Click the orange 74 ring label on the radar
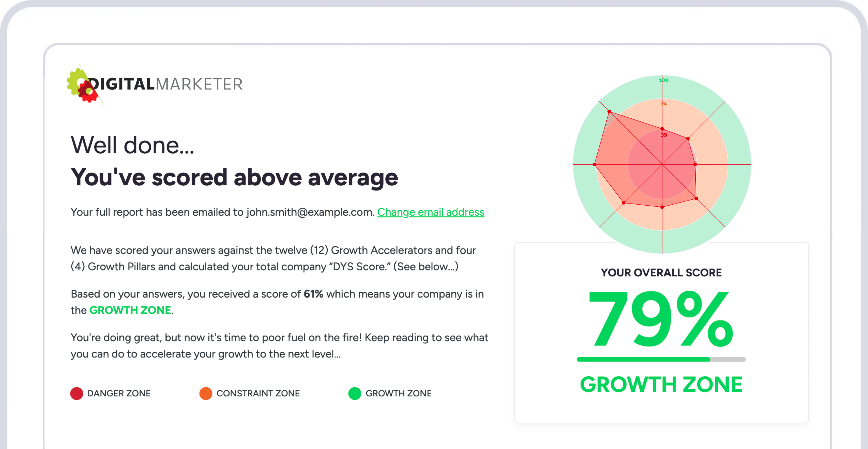 tap(664, 103)
